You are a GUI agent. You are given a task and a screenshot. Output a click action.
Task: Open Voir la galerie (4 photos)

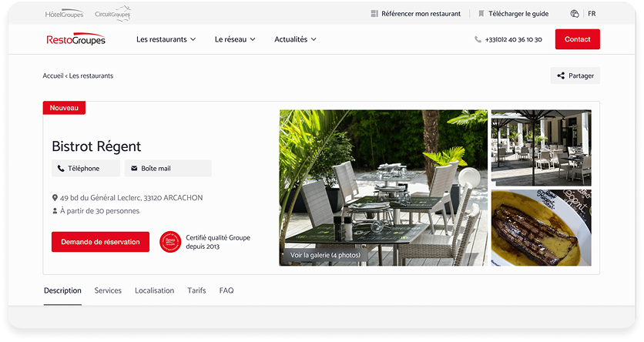pos(325,255)
